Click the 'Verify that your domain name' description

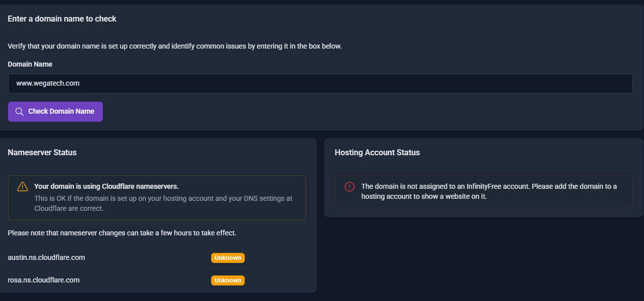coord(175,46)
